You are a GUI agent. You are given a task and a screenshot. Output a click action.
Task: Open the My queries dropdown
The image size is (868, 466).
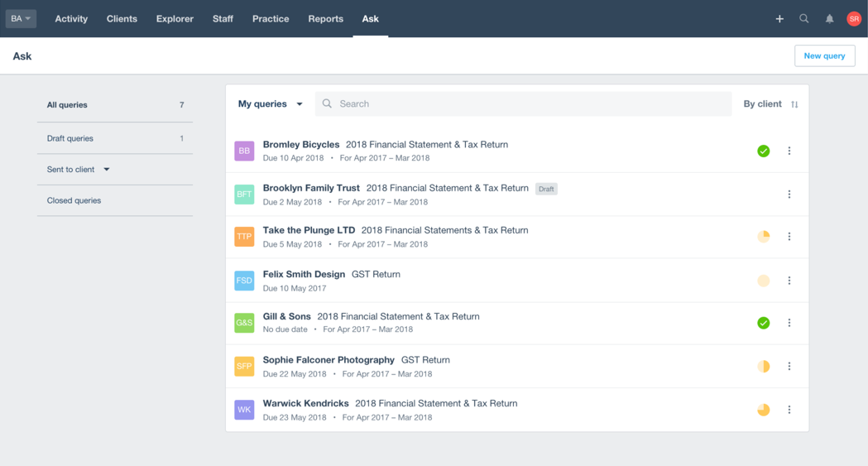(270, 104)
